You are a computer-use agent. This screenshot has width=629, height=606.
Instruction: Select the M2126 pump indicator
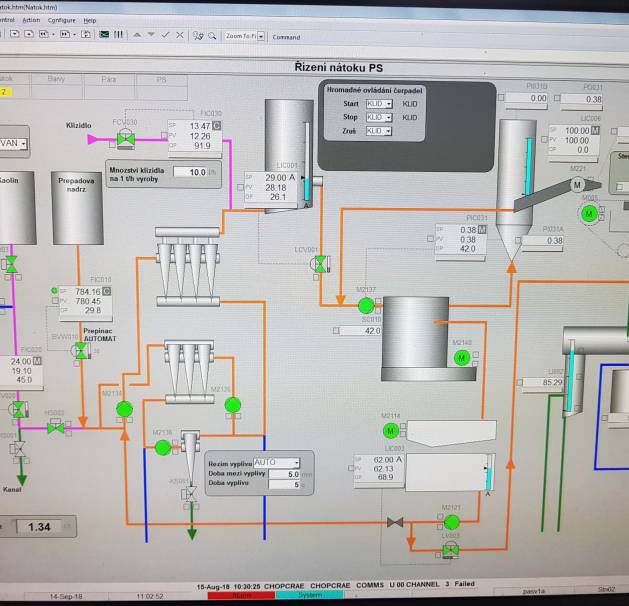[233, 404]
